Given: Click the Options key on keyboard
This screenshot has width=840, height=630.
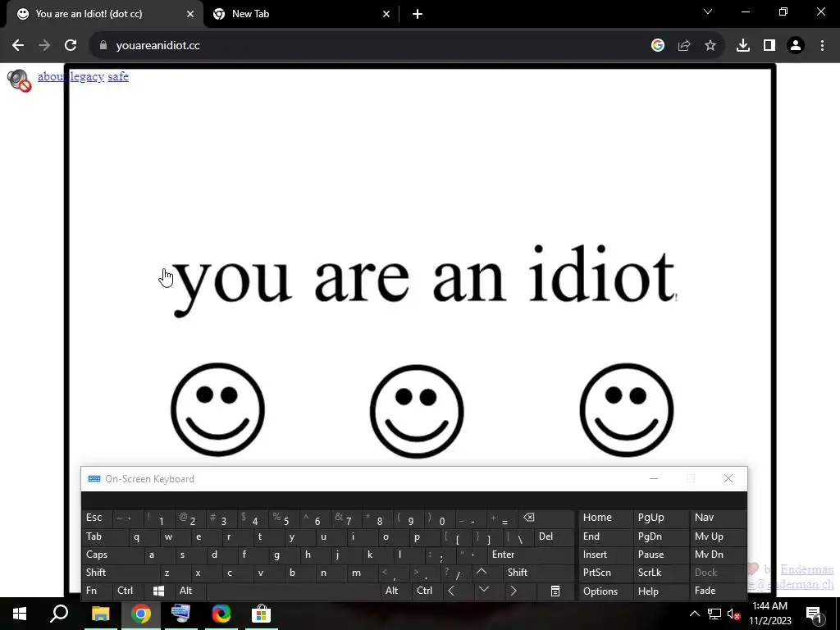Looking at the screenshot, I should click(x=605, y=591).
